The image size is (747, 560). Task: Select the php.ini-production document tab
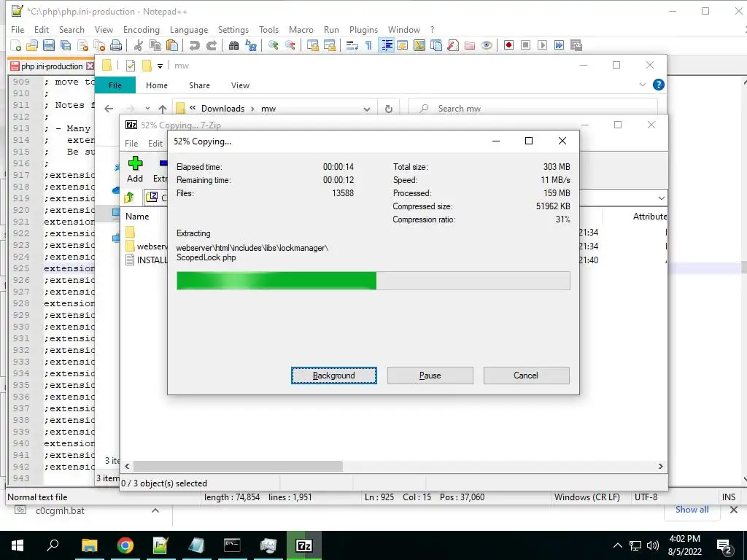(52, 66)
